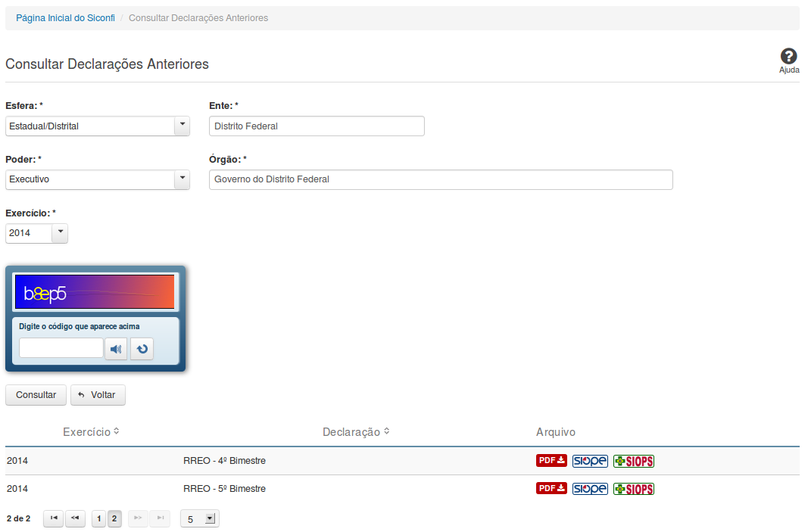Jump to first page of results
808x532 pixels.
click(53, 518)
